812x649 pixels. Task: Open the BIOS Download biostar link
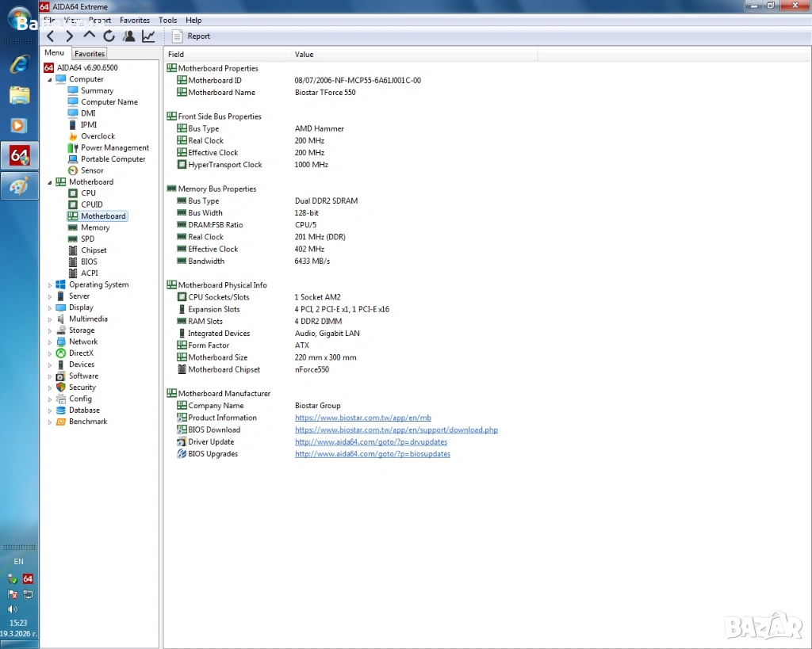coord(396,429)
